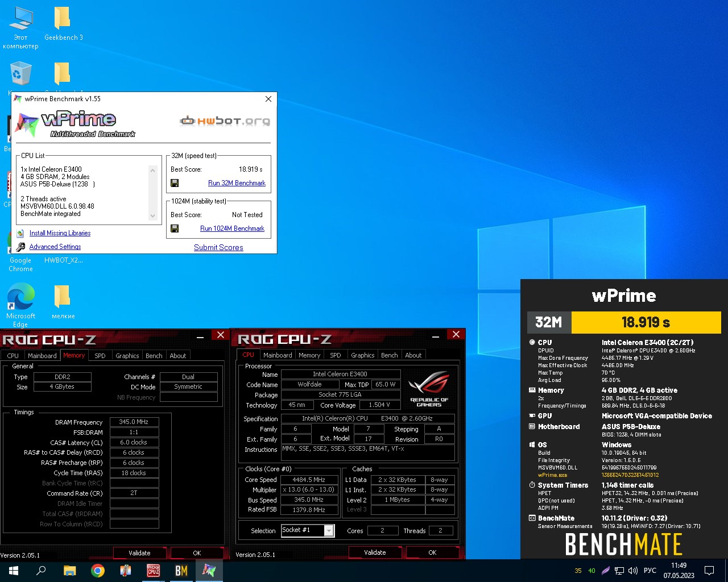Click Run 1024M Benchmark link
Screen dimensions: 728x582
(232, 228)
